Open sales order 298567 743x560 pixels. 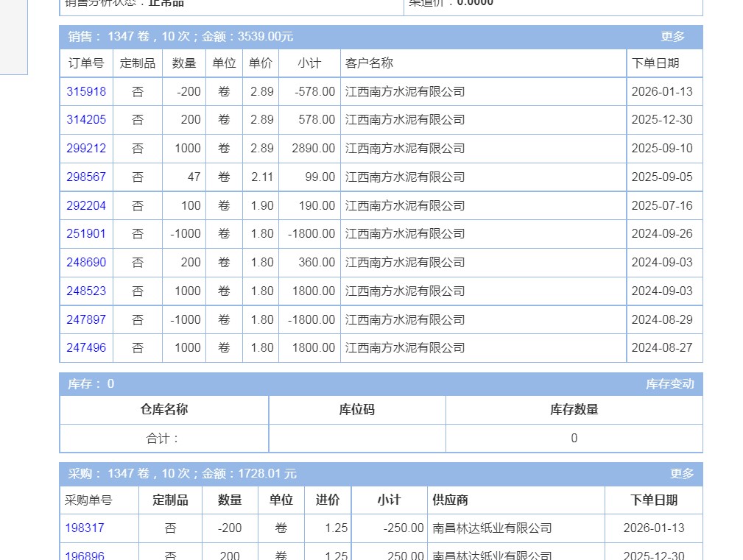[x=86, y=177]
